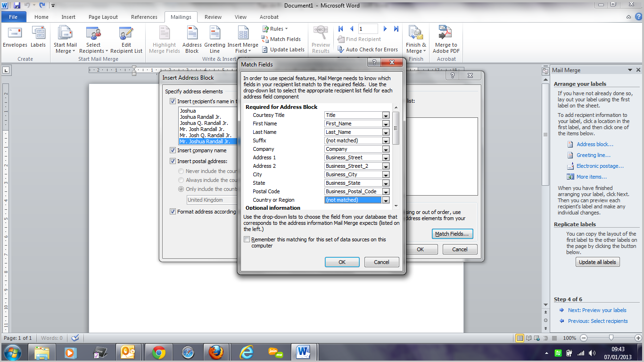
Task: Open Firefox from taskbar
Action: coord(216,353)
